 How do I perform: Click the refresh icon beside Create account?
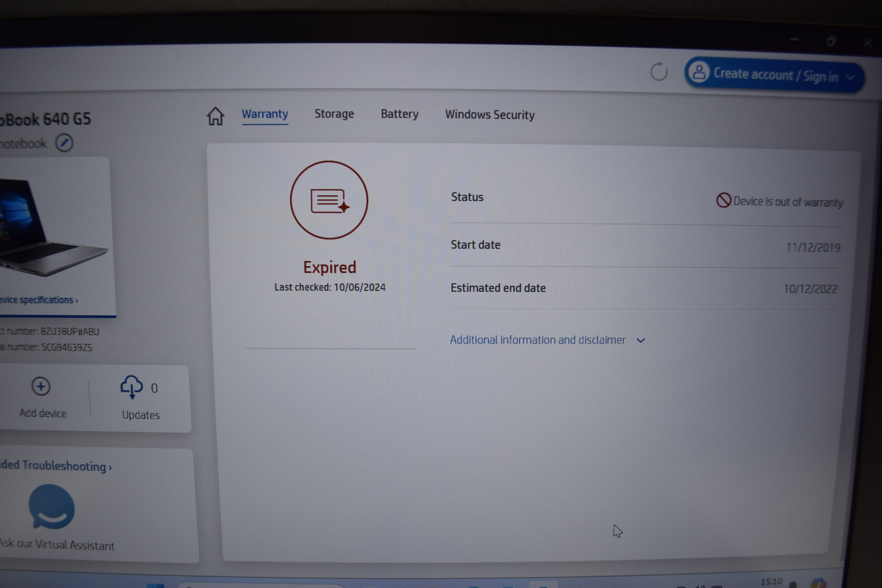tap(659, 71)
